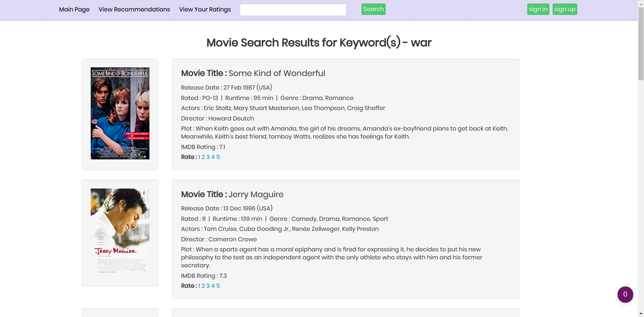The image size is (644, 317).
Task: Open View Your Ratings page
Action: (205, 9)
